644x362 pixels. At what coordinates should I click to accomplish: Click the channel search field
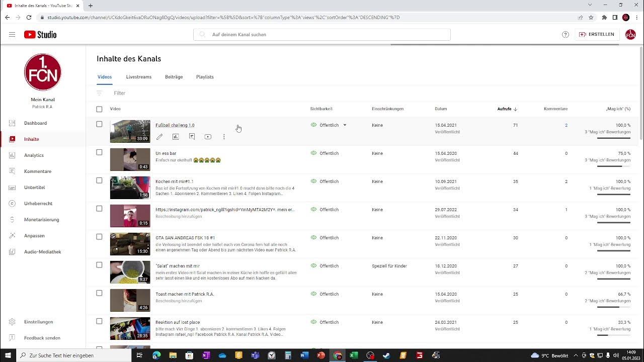(x=322, y=35)
